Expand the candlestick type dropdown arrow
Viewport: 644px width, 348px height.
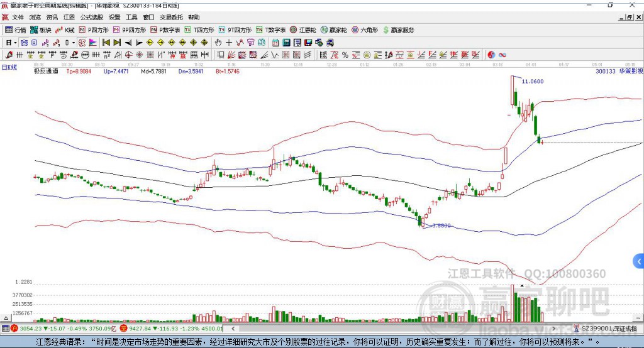74,43
